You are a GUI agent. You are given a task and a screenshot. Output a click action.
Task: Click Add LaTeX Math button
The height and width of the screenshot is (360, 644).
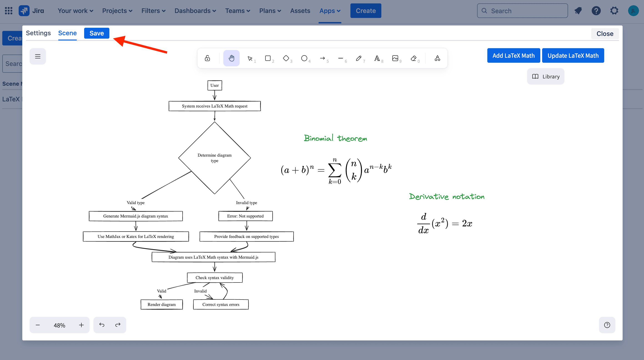[x=513, y=55]
